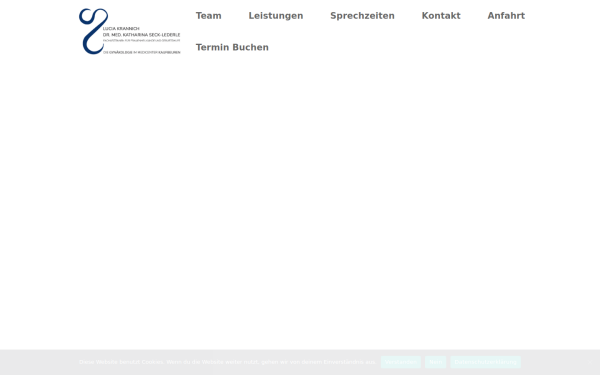The width and height of the screenshot is (600, 375).
Task: Click the practice logo in the header
Action: (129, 31)
